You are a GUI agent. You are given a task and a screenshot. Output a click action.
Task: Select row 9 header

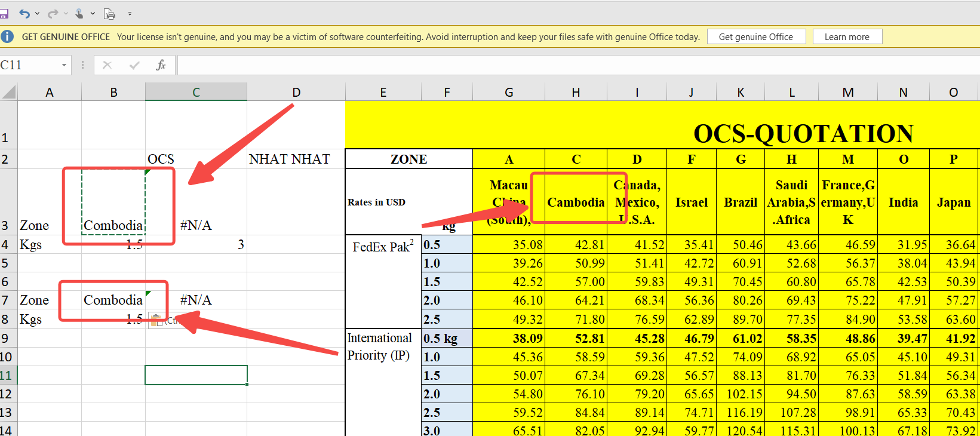pos(8,338)
